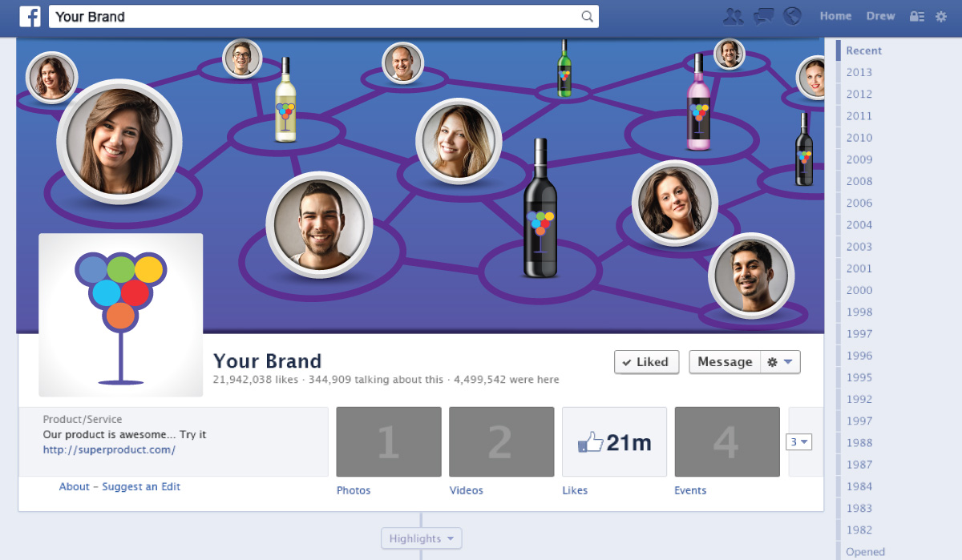Screen dimensions: 962x560
Task: Open the notifications globe icon
Action: point(793,14)
